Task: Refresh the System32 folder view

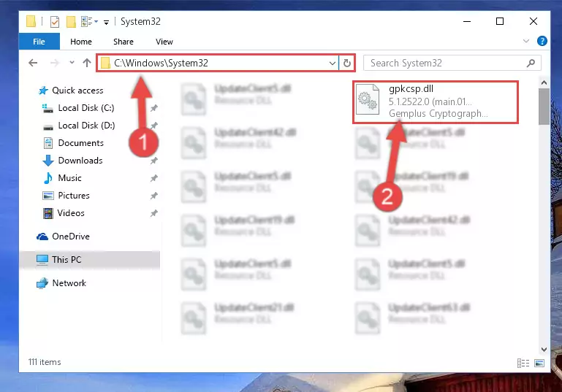Action: [x=347, y=64]
